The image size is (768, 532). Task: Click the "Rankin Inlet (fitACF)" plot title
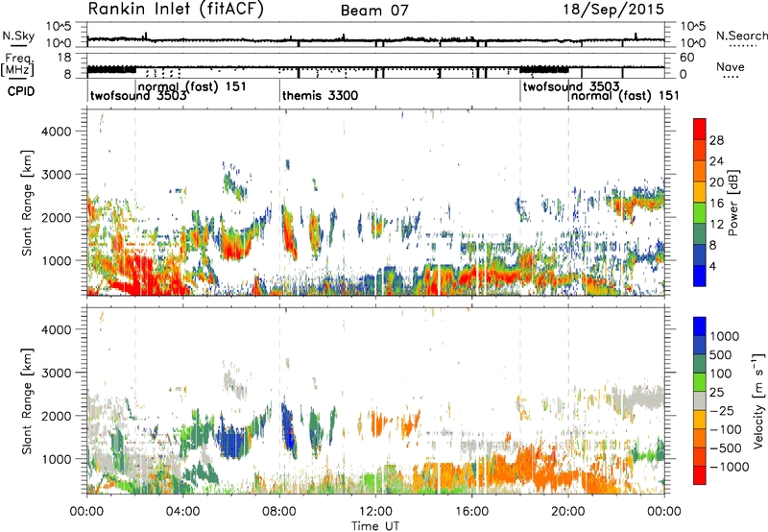[x=176, y=10]
